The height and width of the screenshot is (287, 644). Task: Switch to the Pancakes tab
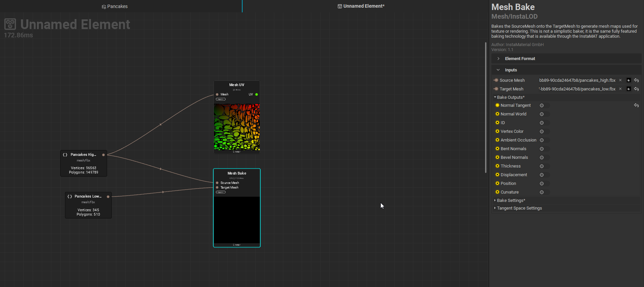(x=115, y=6)
